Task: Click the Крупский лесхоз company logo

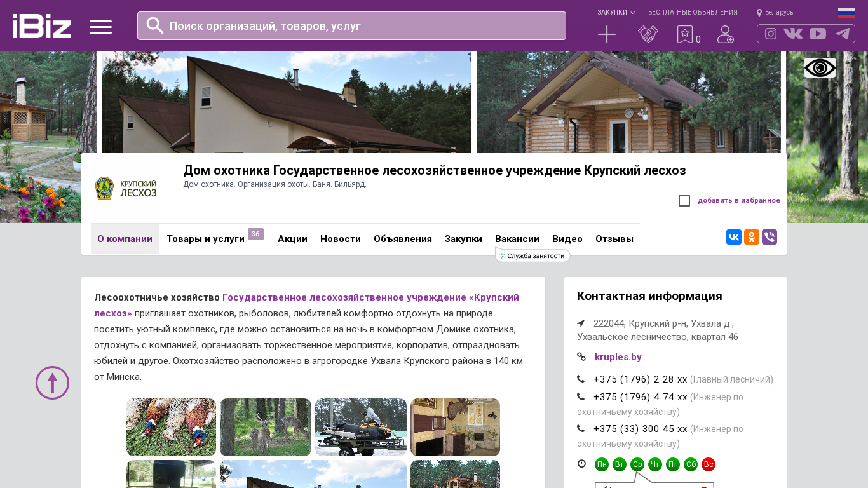Action: click(x=125, y=188)
